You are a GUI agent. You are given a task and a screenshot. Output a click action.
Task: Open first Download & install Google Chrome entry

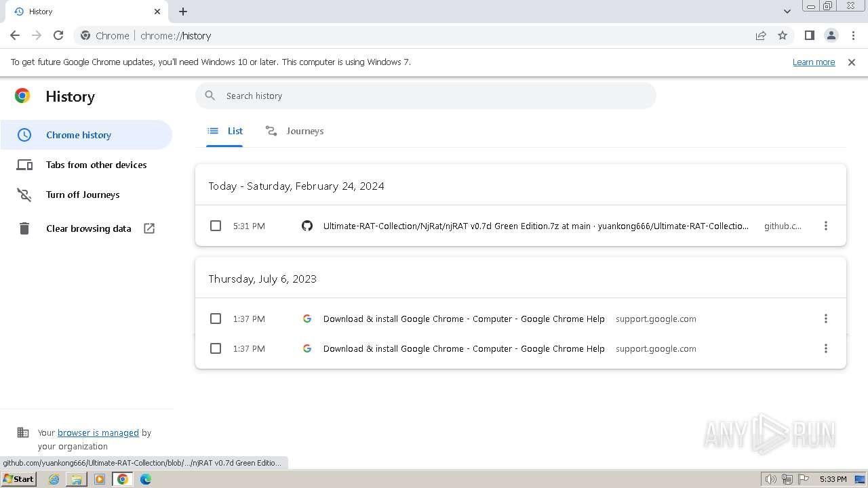click(x=464, y=319)
